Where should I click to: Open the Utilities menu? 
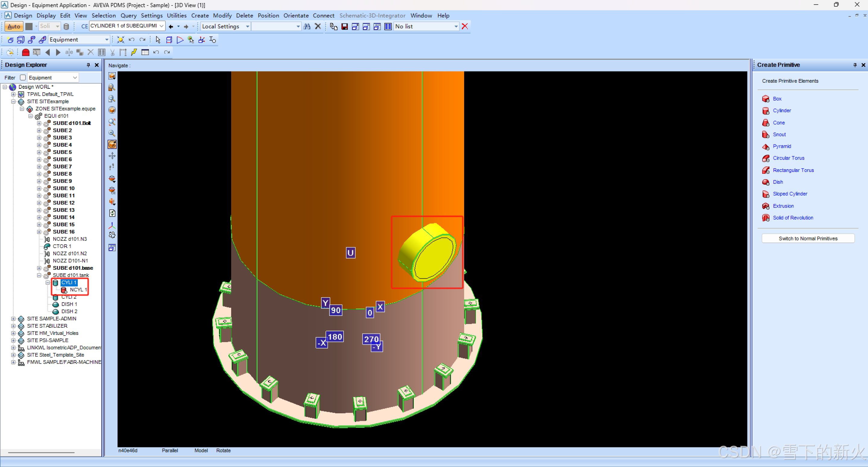point(176,15)
